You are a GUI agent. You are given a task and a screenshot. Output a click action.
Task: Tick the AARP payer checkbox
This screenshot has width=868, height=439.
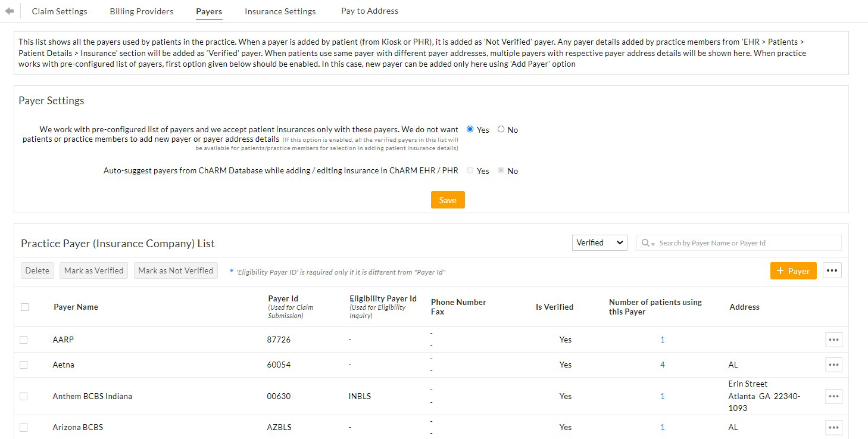[x=24, y=340]
